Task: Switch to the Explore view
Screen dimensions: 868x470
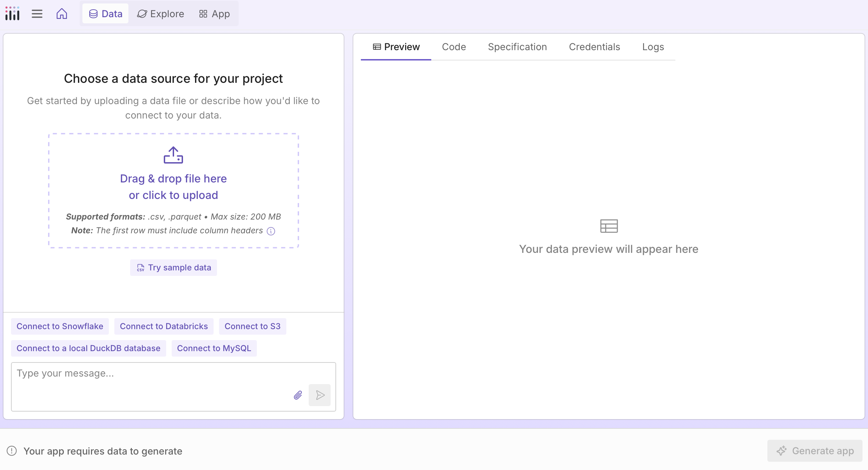Action: (160, 14)
